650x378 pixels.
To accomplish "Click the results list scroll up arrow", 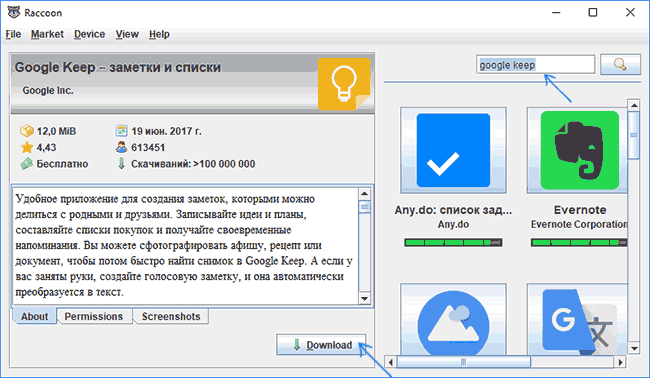I will (x=634, y=105).
